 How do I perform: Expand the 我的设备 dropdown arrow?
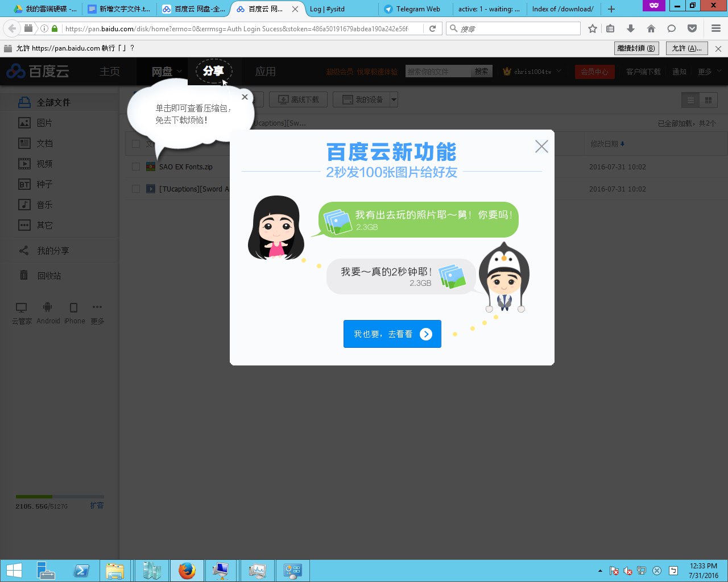[394, 99]
